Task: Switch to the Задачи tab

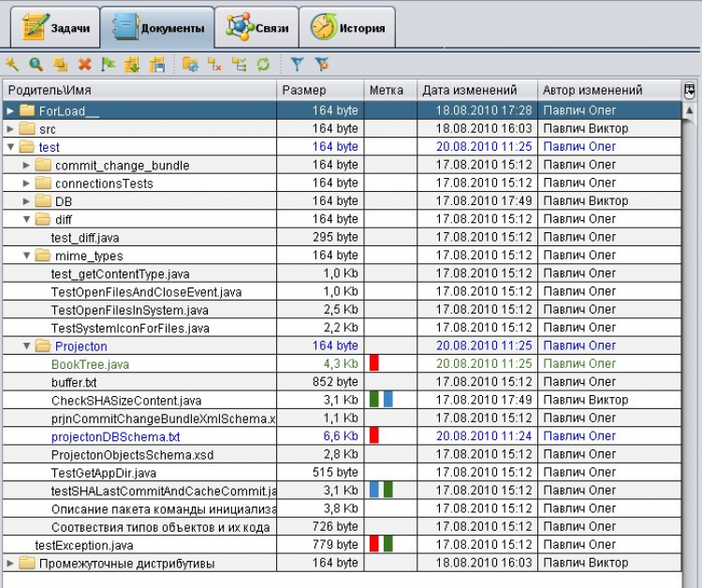Action: pyautogui.click(x=56, y=28)
